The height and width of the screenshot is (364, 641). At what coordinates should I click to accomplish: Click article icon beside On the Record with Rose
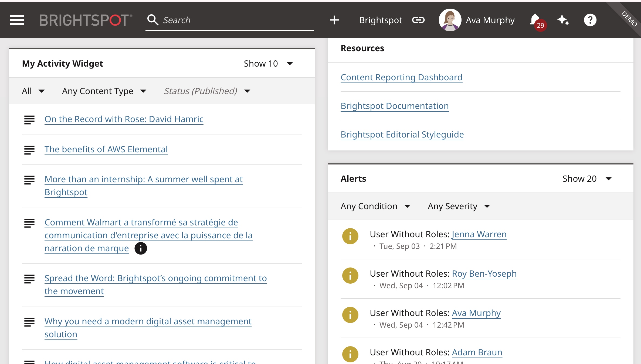click(29, 120)
